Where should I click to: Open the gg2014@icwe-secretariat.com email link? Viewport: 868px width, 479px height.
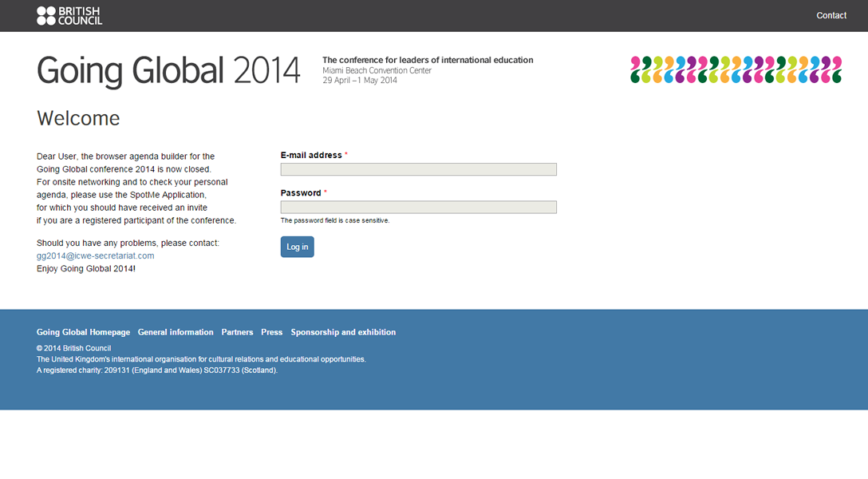[95, 255]
